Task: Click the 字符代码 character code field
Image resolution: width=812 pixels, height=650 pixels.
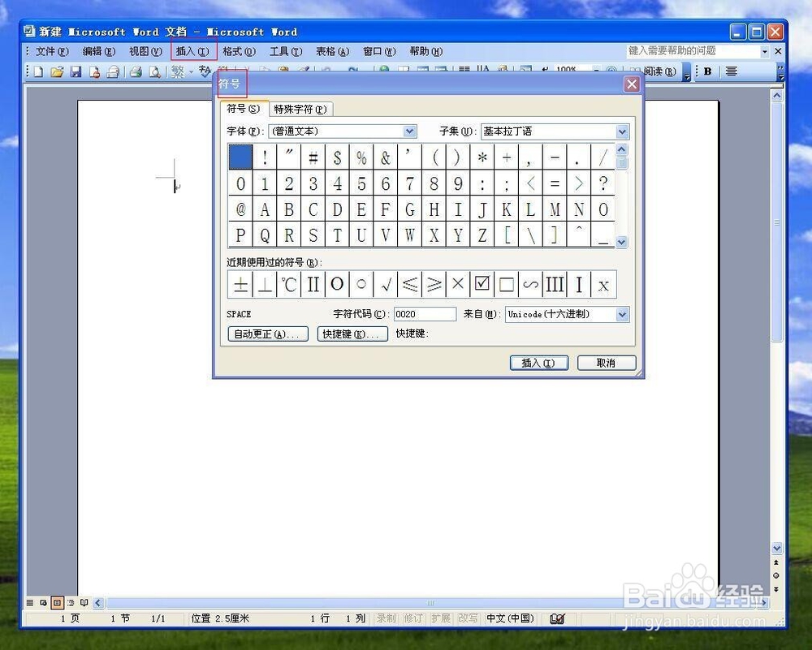Action: pyautogui.click(x=425, y=314)
